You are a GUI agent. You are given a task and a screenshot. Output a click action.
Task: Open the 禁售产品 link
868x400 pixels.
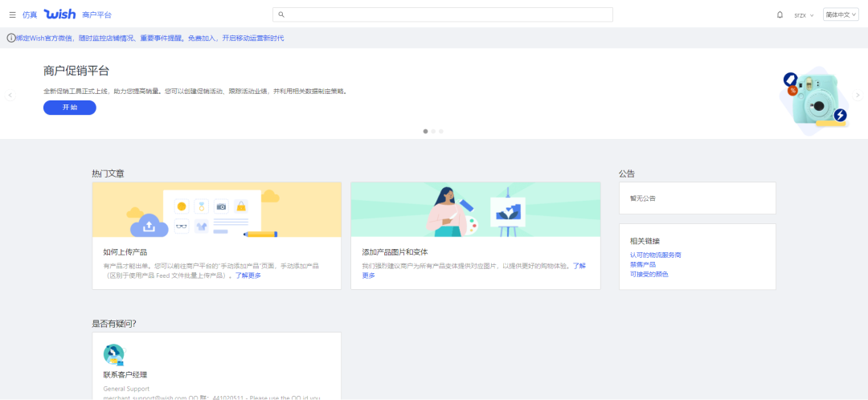click(x=643, y=264)
